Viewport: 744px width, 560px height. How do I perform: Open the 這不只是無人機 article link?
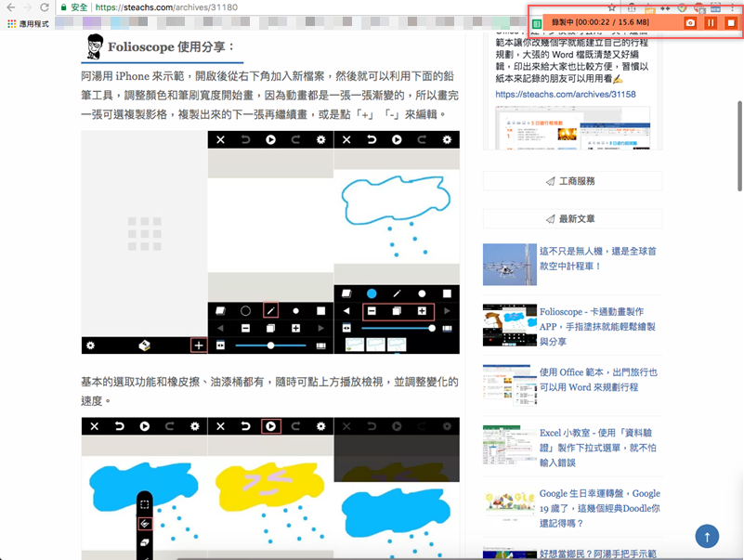(598, 259)
